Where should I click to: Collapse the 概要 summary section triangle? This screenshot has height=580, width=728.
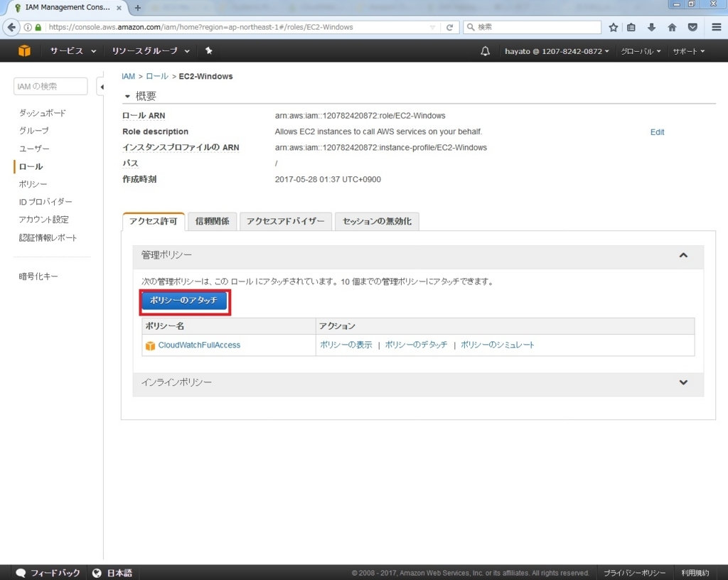pos(127,97)
